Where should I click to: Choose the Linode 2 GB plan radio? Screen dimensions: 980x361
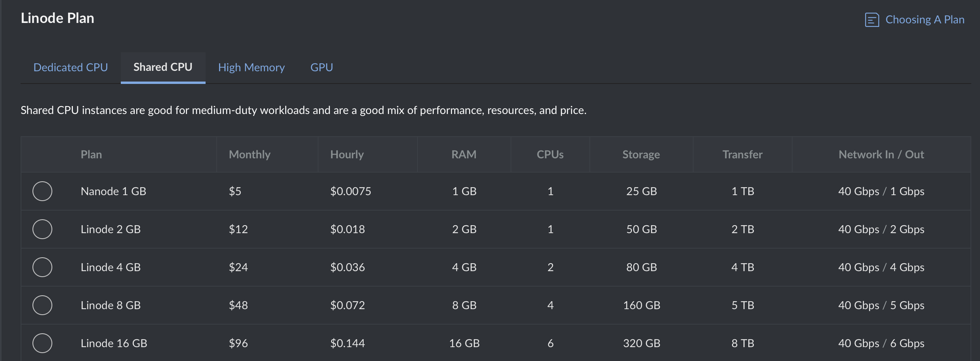(x=42, y=229)
